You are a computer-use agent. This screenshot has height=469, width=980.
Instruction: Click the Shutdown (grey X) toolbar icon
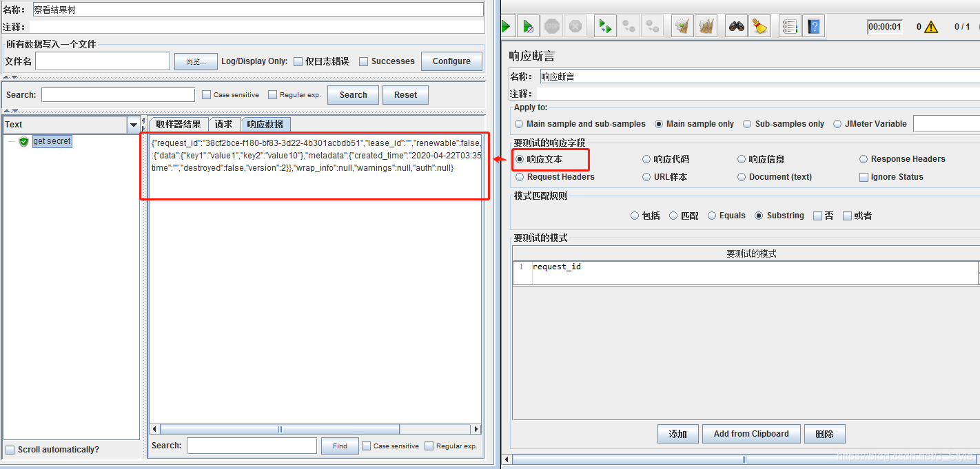click(575, 27)
